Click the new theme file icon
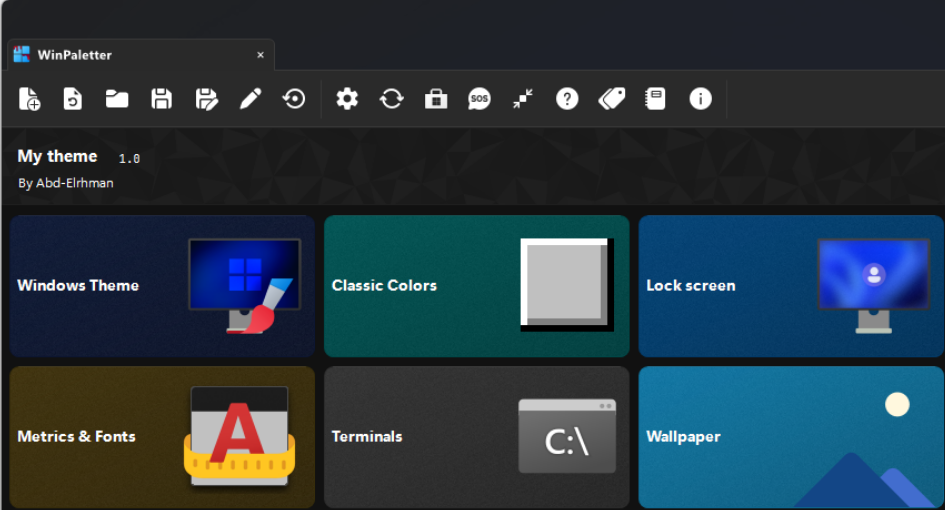Screen dimensions: 945x510 (x=29, y=98)
